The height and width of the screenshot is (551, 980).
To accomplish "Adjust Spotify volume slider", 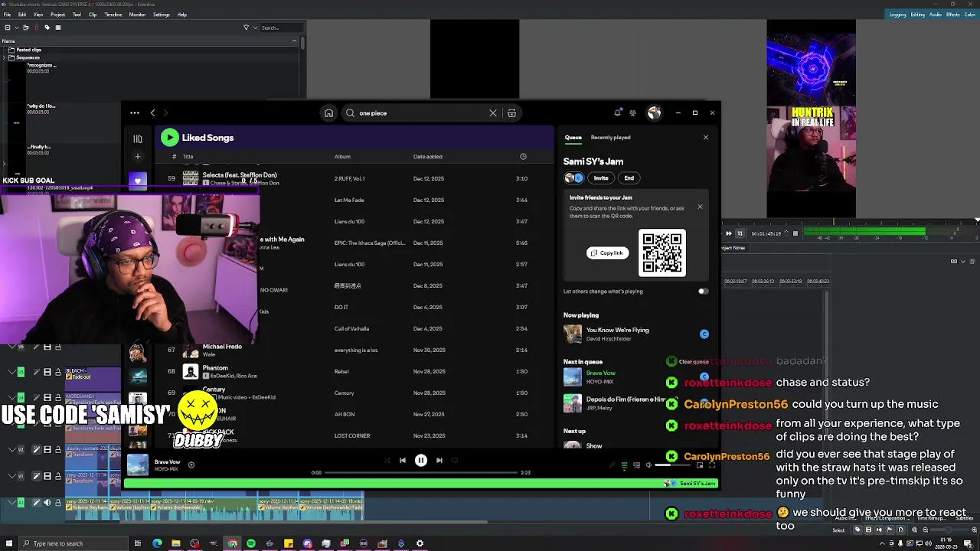I will (x=672, y=465).
